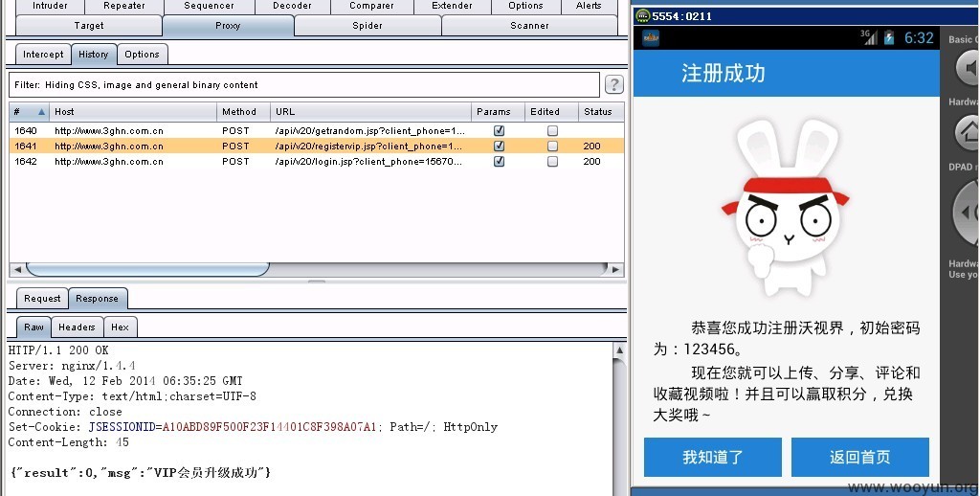Show the Request tab
Screen dimensions: 980x496
pos(42,299)
